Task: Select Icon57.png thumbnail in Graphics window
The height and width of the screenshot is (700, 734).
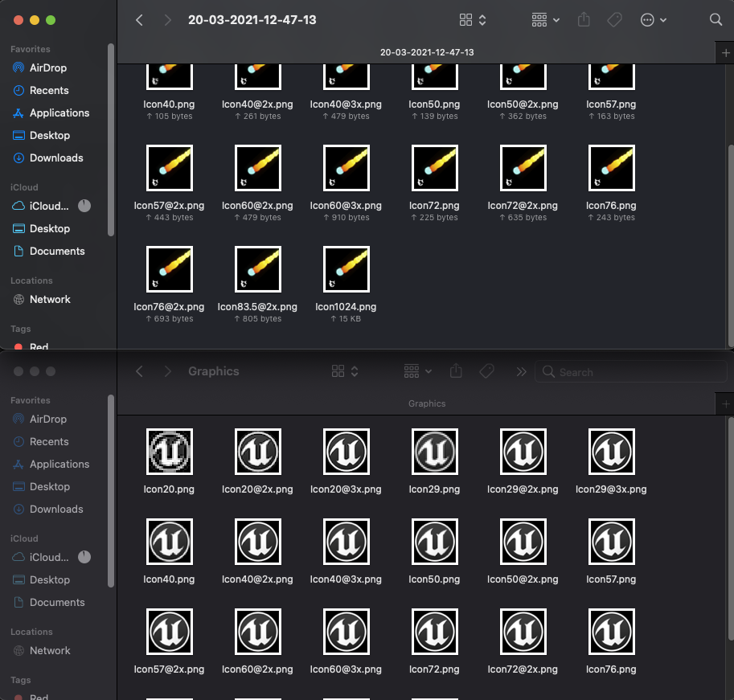Action: tap(612, 542)
